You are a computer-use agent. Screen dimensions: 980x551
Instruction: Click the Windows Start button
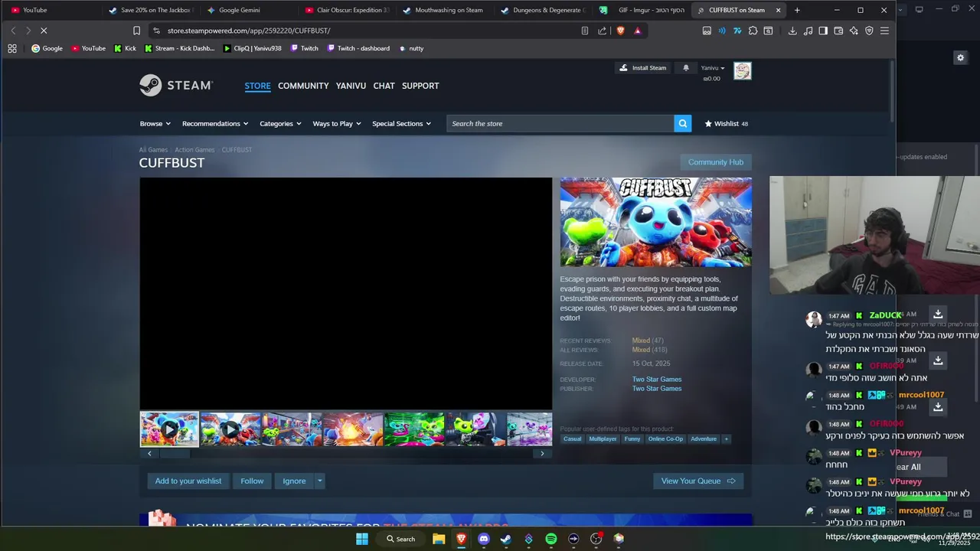361,539
